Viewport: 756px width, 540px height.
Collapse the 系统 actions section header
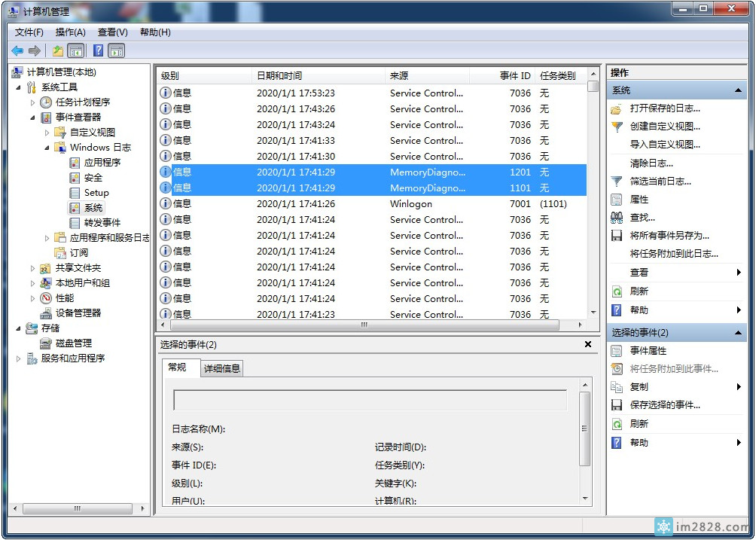pos(738,90)
